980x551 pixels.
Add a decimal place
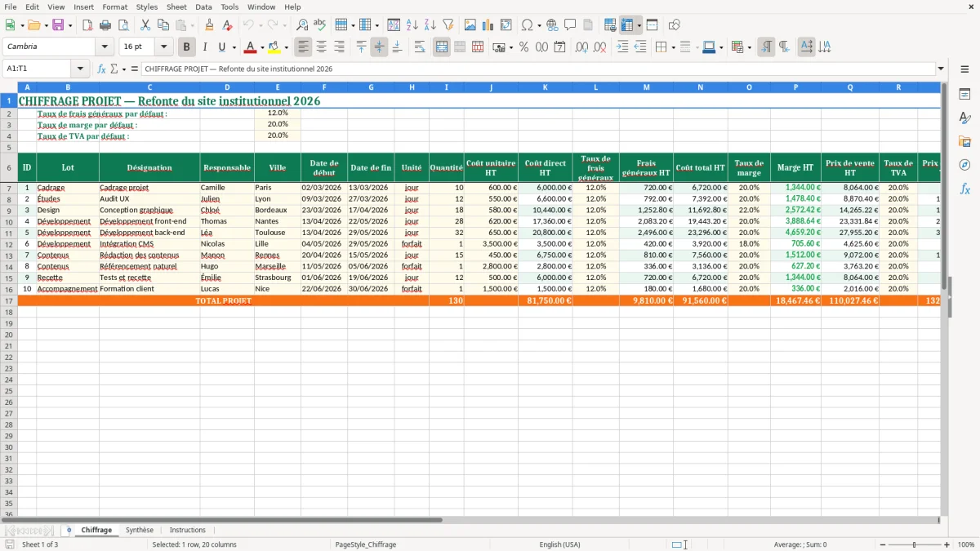point(581,47)
